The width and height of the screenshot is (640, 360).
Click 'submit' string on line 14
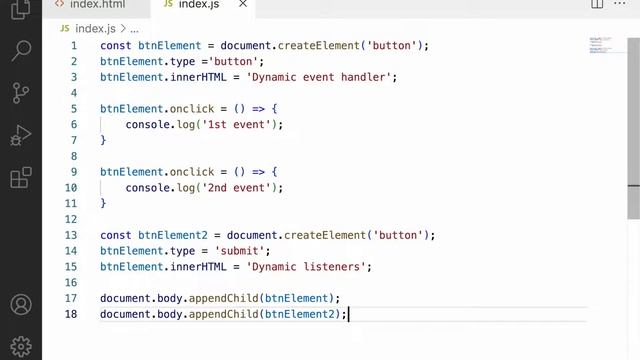point(239,251)
